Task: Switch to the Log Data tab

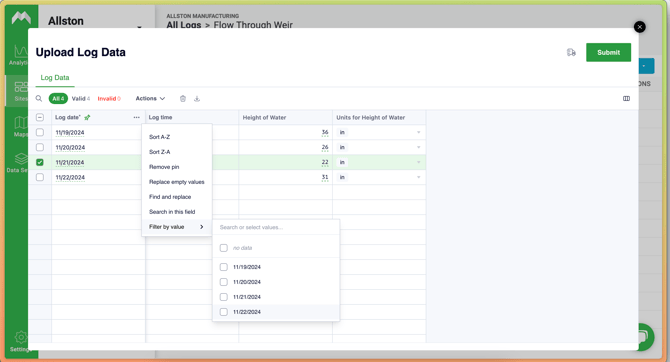Action: (x=55, y=78)
